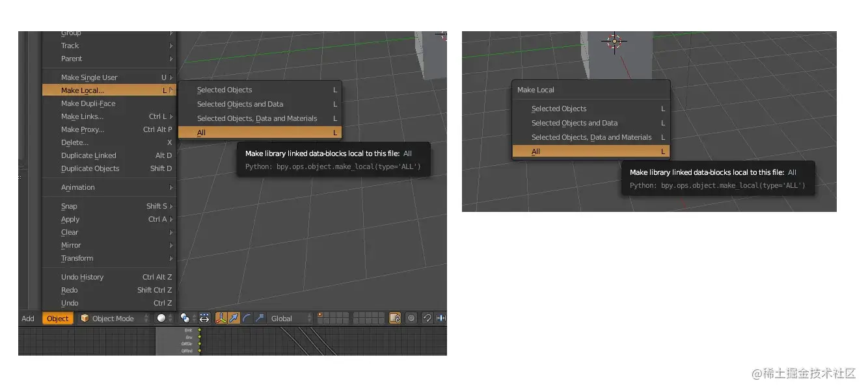This screenshot has height=392, width=868.
Task: Expand the Make Single User submenu
Action: pyautogui.click(x=109, y=77)
